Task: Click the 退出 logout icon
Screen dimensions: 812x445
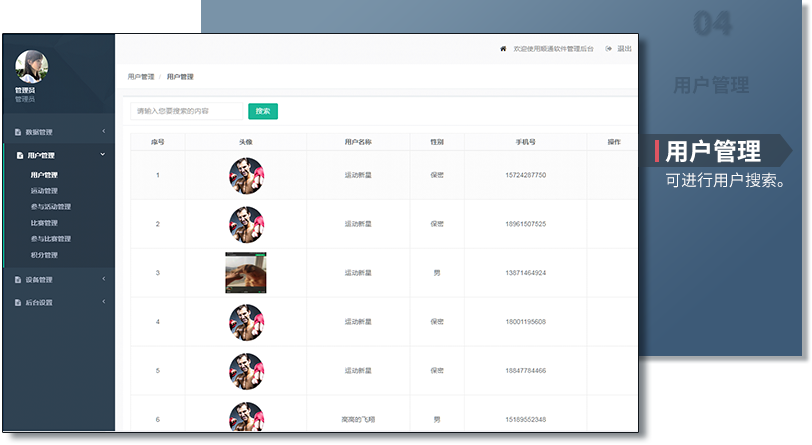Action: [x=609, y=48]
